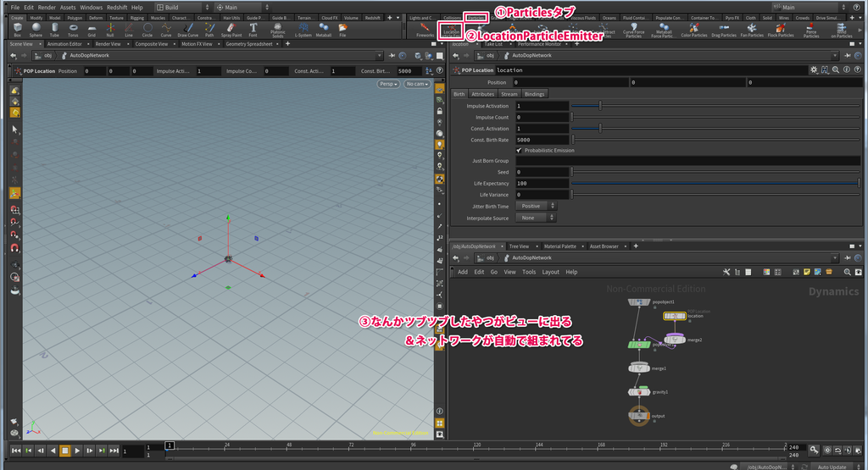Switch to the Tree View tab
Viewport: 868px width, 470px height.
519,246
